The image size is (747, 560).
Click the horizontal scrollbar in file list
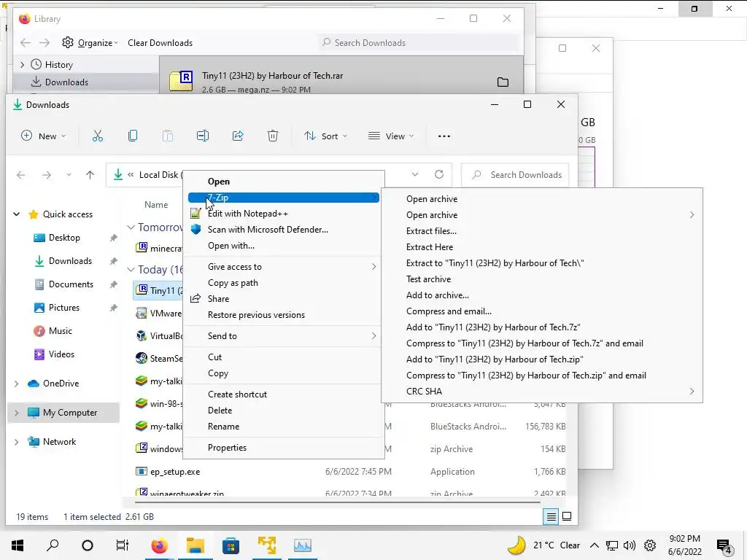[337, 502]
